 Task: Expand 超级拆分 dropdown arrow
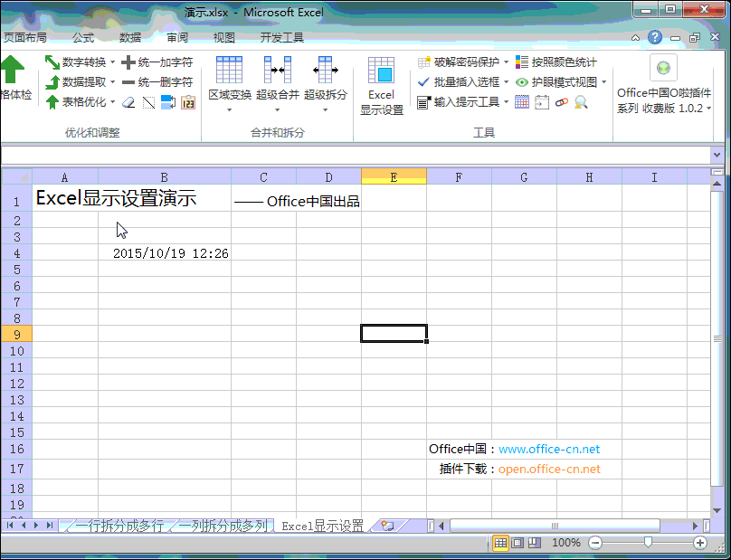point(326,110)
